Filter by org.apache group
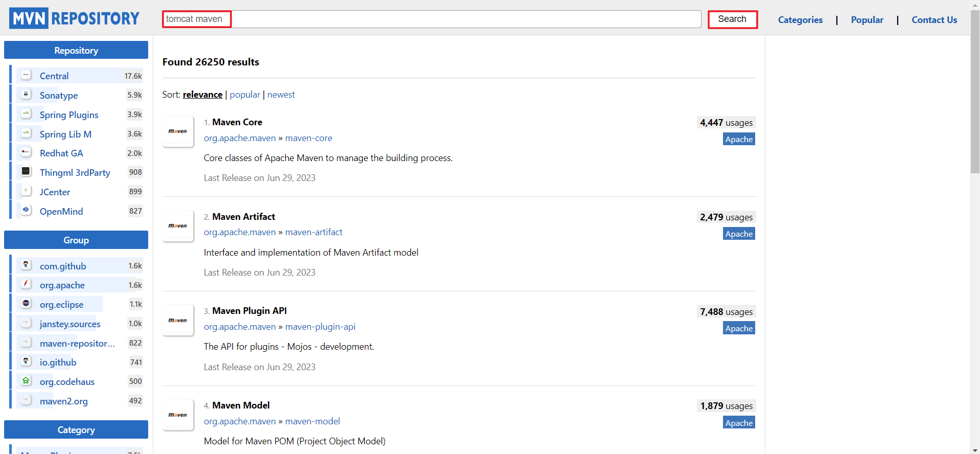The width and height of the screenshot is (980, 454). [x=62, y=285]
